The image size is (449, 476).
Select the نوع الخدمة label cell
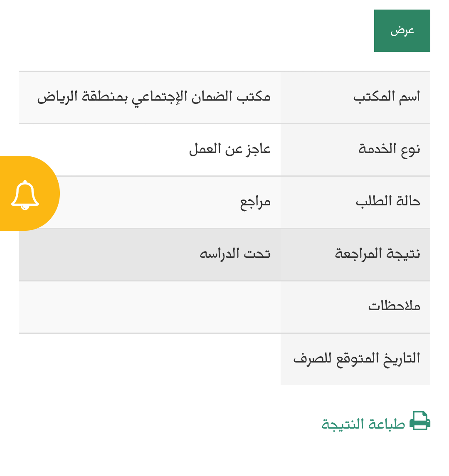coord(355,150)
